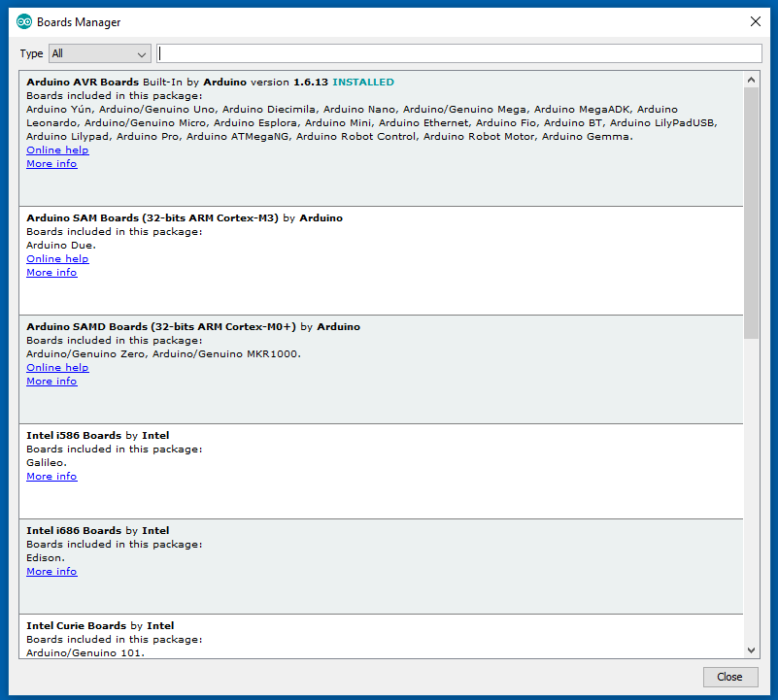Click the 'Arduino/Genuino 101.' board text
This screenshot has height=700, width=778.
(85, 652)
